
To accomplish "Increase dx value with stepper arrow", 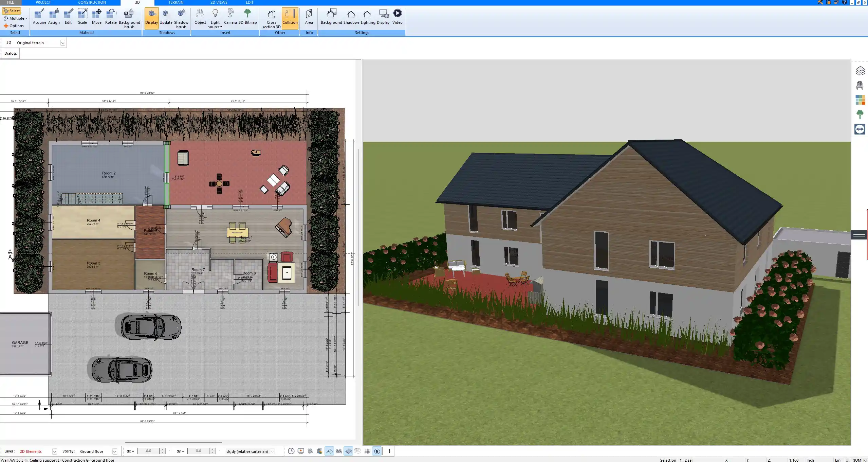I will pos(163,449).
